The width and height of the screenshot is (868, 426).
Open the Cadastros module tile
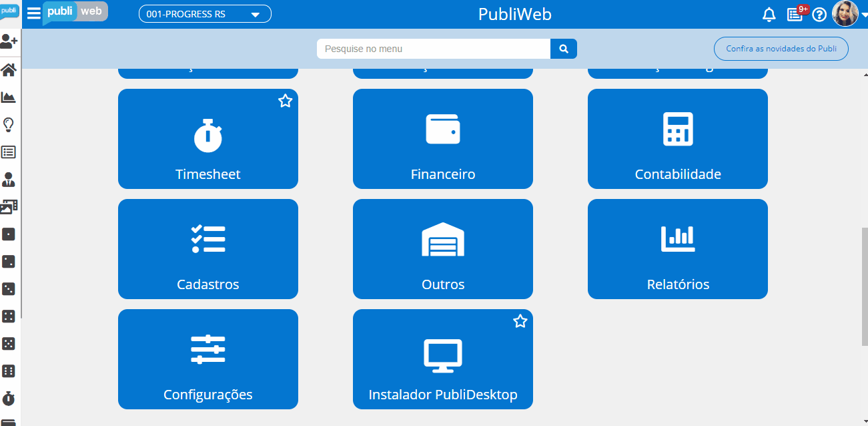point(208,249)
